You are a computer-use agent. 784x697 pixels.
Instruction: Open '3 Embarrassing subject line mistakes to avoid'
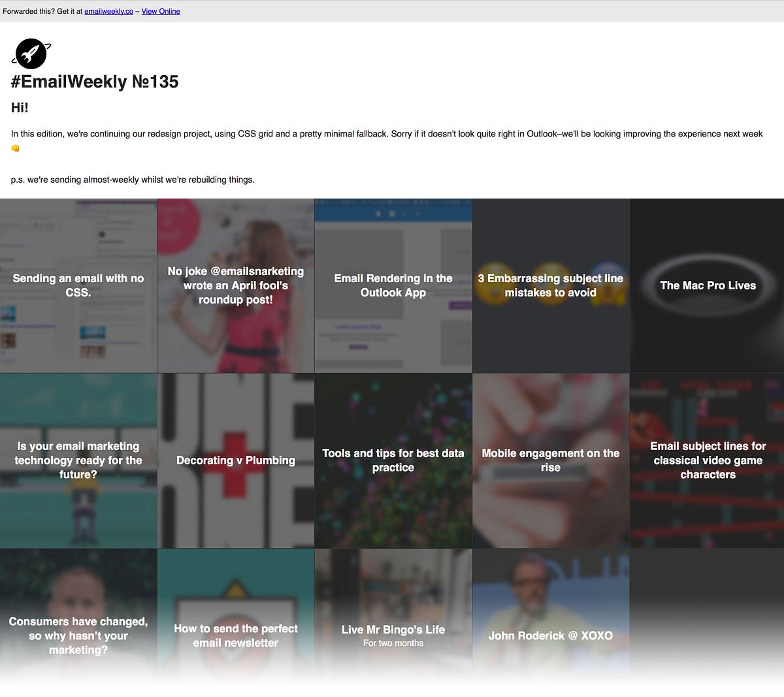pyautogui.click(x=550, y=285)
